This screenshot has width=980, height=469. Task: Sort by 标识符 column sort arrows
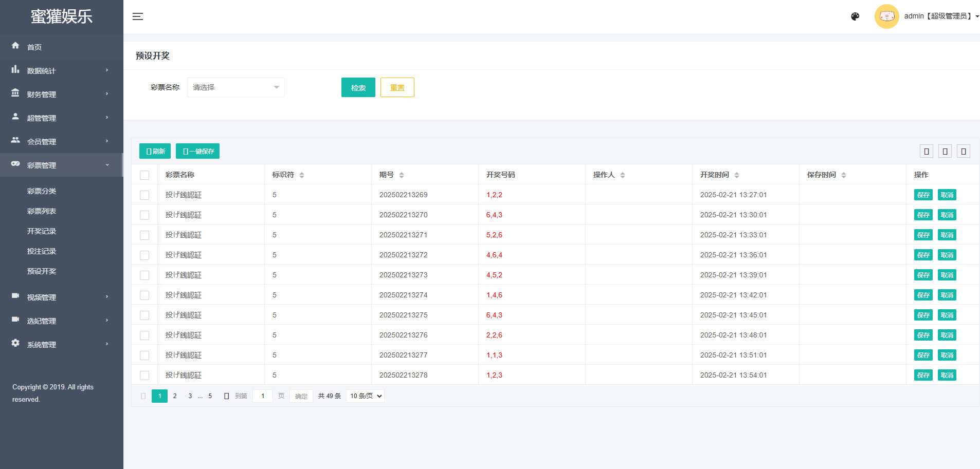coord(302,175)
